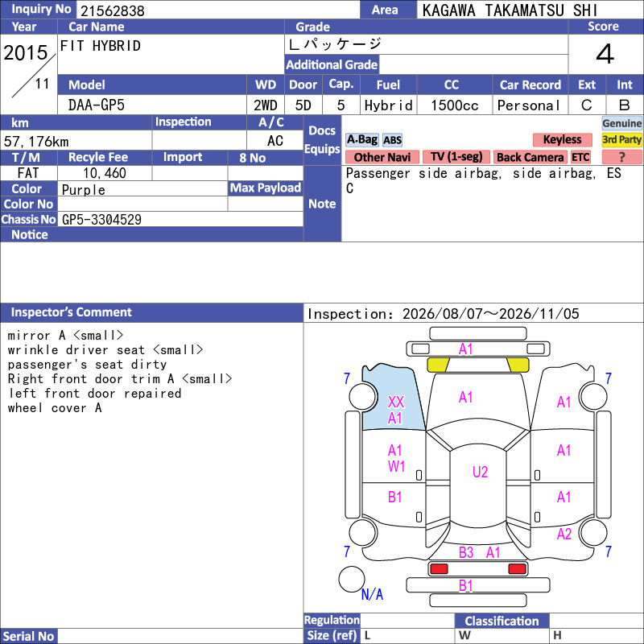Click the A2 mark on the diagram

click(x=564, y=534)
